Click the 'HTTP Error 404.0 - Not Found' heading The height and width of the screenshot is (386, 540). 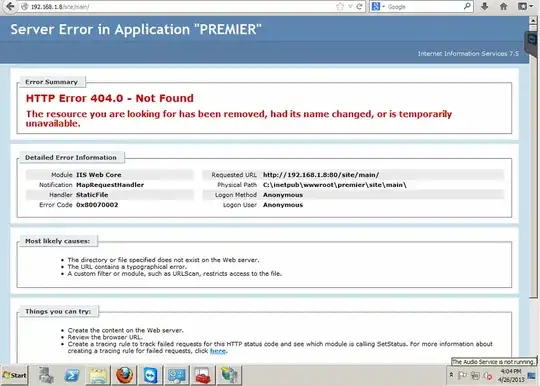coord(110,98)
